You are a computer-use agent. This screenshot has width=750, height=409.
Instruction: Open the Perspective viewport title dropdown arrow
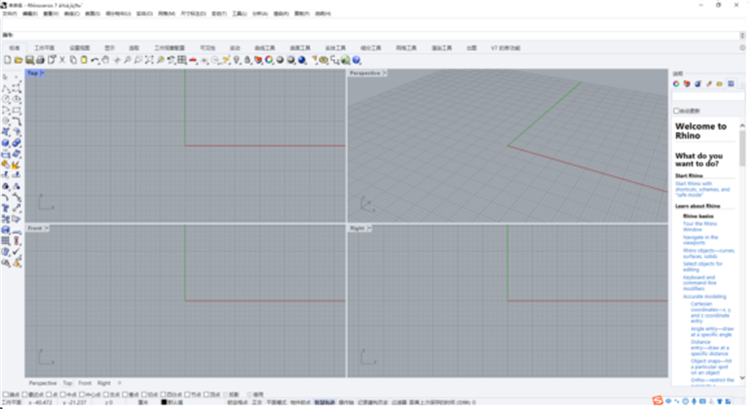[385, 73]
